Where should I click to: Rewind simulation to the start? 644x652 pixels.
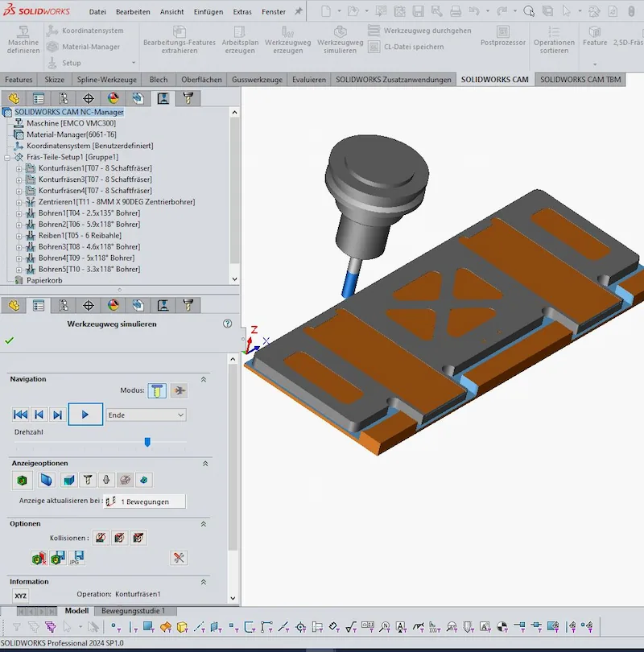20,415
